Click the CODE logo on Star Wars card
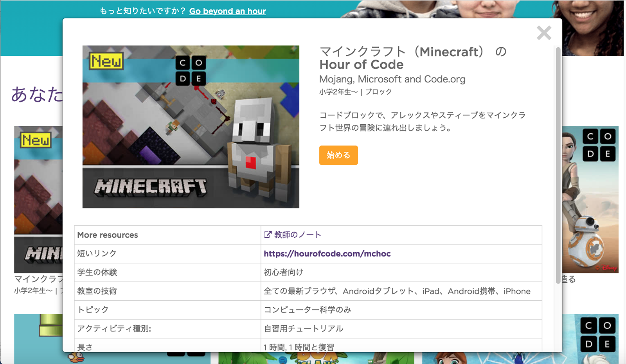The image size is (626, 364). 599,145
